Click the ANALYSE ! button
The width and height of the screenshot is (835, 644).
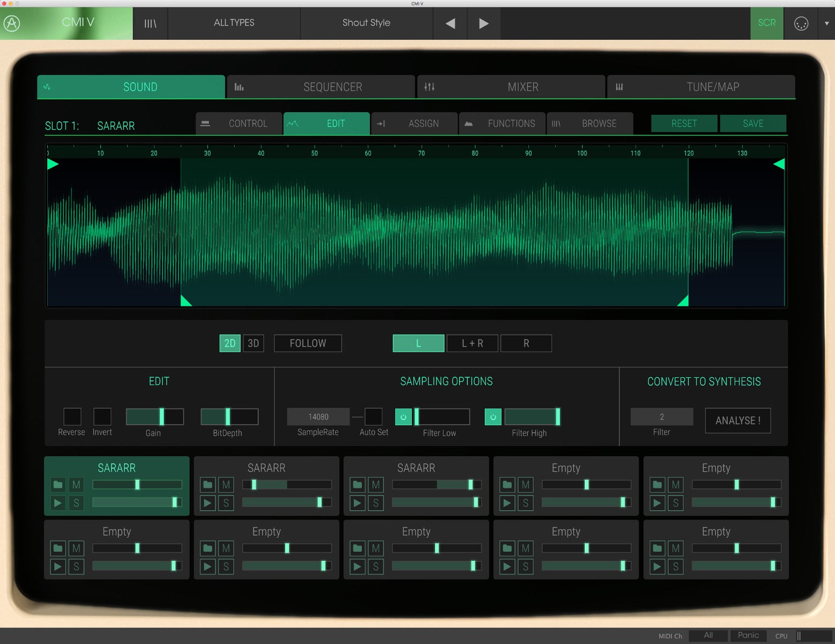point(738,421)
